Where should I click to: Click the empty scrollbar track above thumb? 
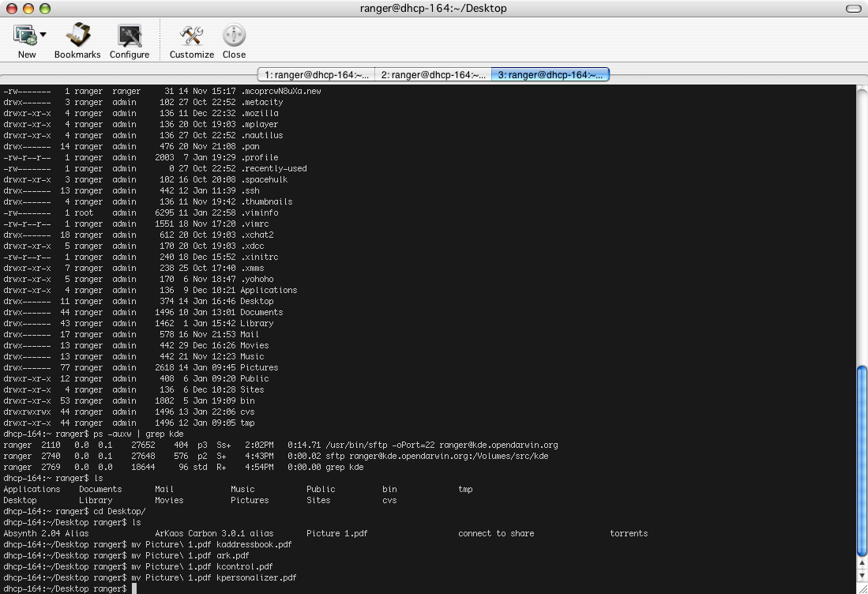coord(862,224)
